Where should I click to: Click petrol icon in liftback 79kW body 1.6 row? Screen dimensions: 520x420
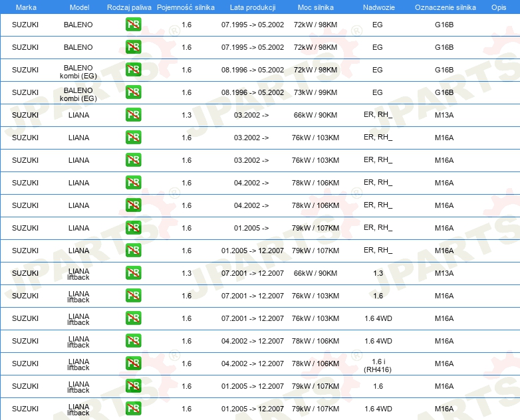[x=133, y=386]
